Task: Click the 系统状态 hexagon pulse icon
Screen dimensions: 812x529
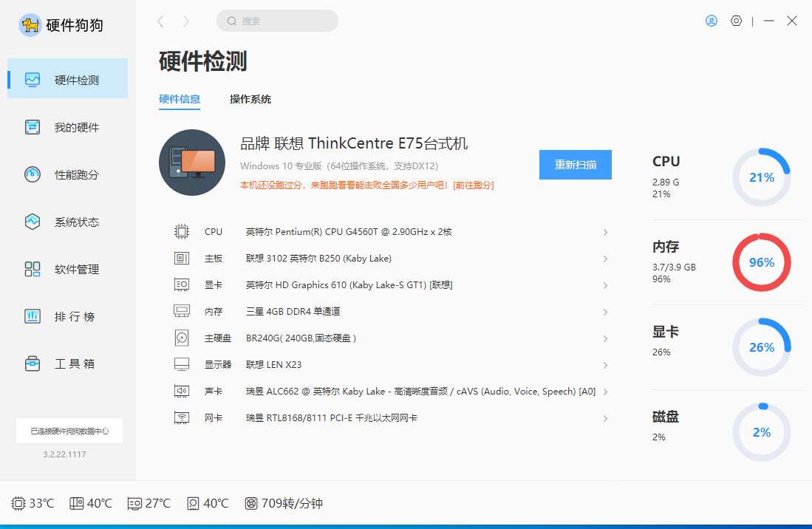Action: pos(32,222)
